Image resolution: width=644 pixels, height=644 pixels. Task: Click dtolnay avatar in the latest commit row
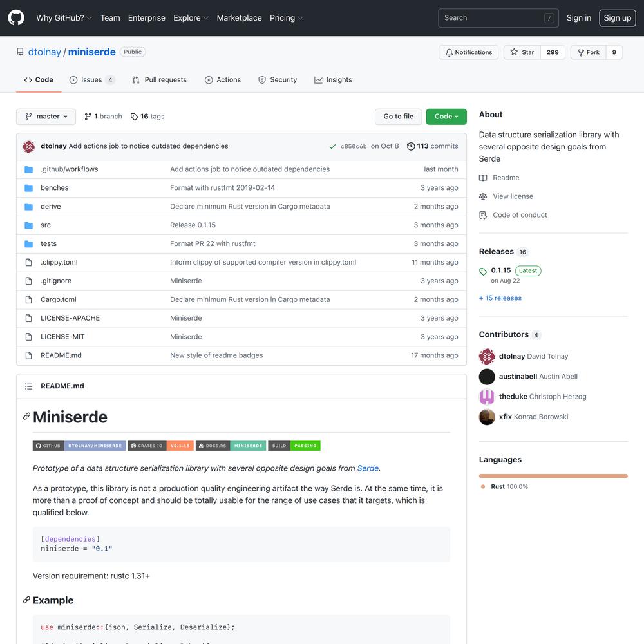click(29, 146)
